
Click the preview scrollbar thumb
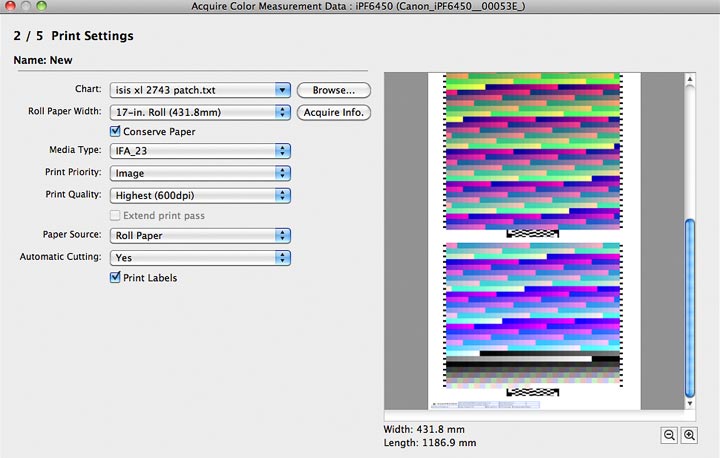click(x=690, y=308)
